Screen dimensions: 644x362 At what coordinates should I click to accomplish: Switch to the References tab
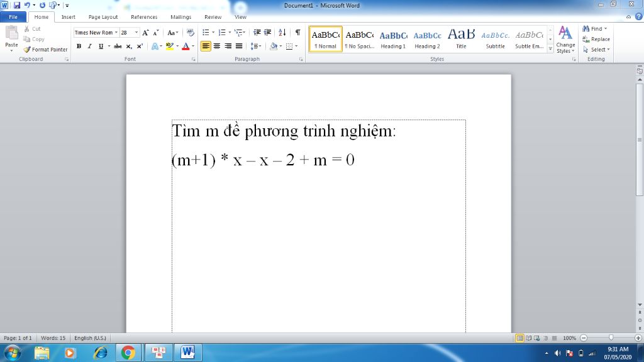[x=144, y=17]
